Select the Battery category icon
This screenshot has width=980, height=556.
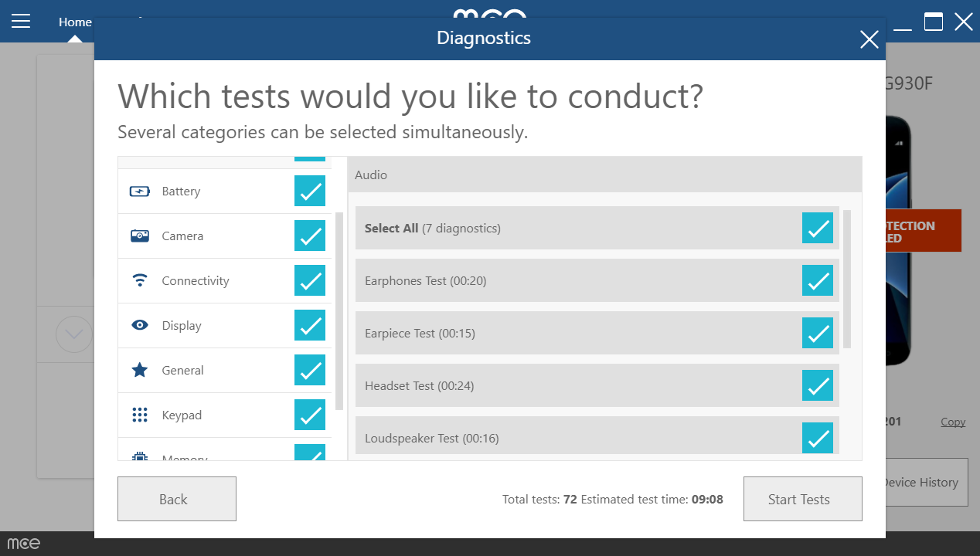point(140,191)
